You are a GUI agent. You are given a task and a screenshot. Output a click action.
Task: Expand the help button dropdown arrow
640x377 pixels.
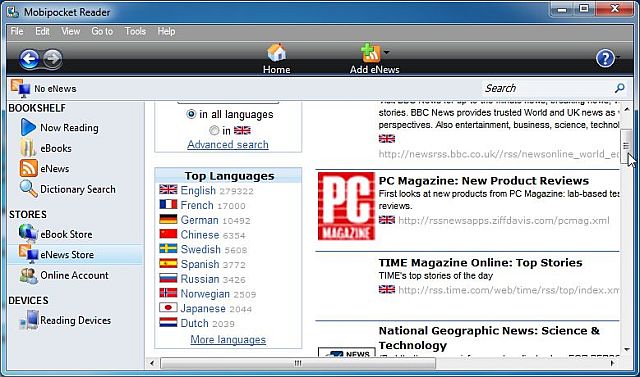(x=618, y=58)
